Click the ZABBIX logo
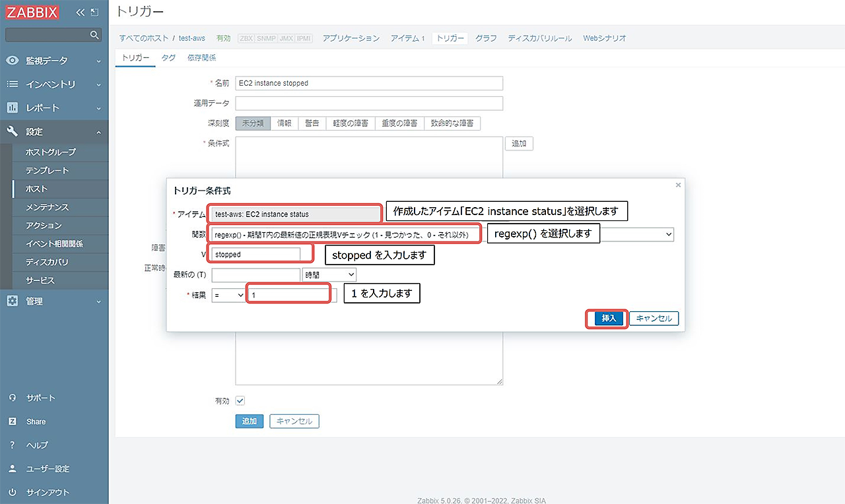Image resolution: width=845 pixels, height=504 pixels. [x=32, y=11]
